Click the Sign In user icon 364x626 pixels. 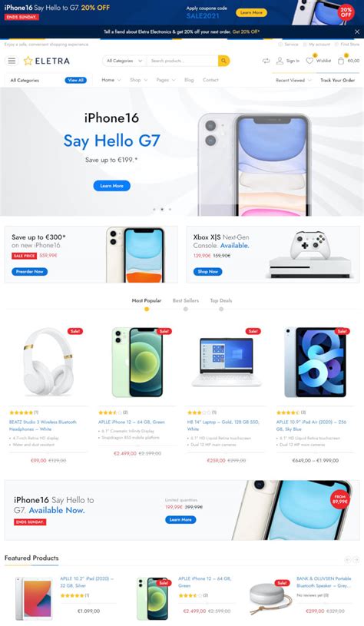[280, 61]
